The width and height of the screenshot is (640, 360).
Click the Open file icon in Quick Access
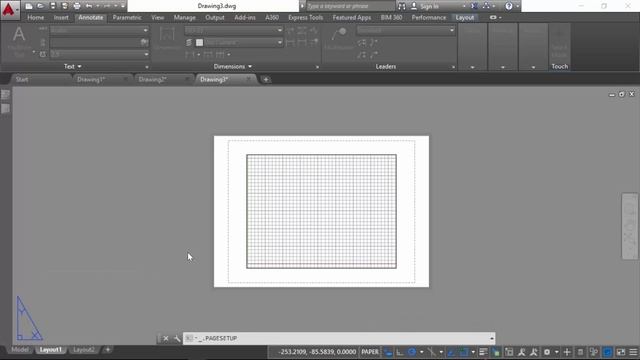coord(40,6)
